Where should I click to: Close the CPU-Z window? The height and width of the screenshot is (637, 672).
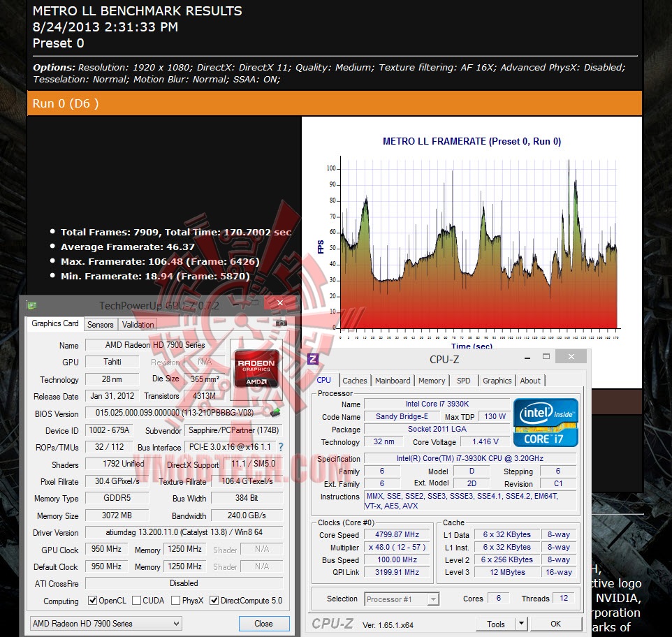[x=571, y=356]
